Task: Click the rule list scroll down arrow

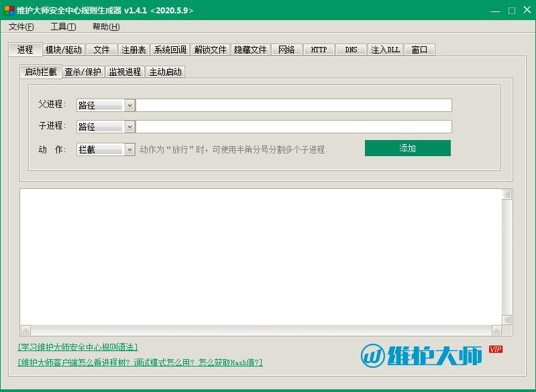Action: [x=506, y=320]
